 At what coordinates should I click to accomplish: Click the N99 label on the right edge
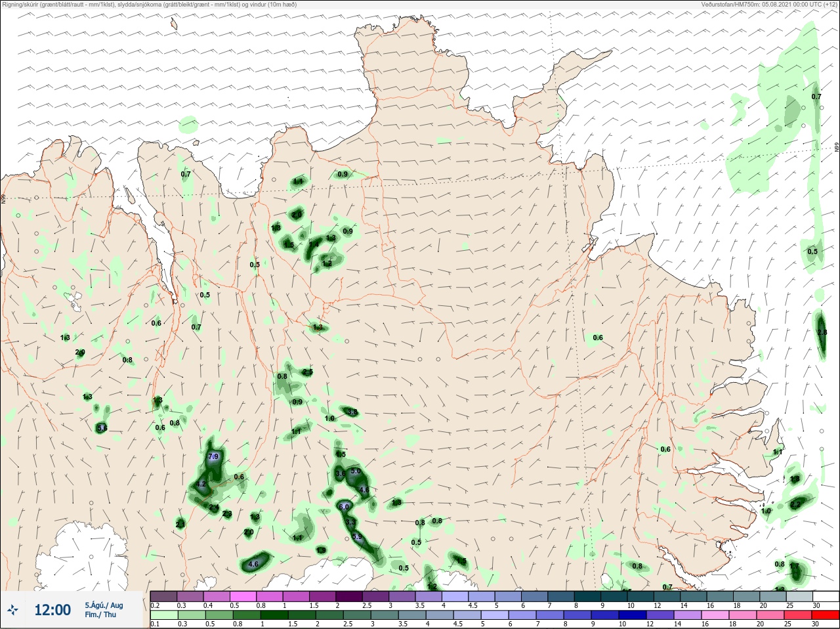(x=837, y=148)
